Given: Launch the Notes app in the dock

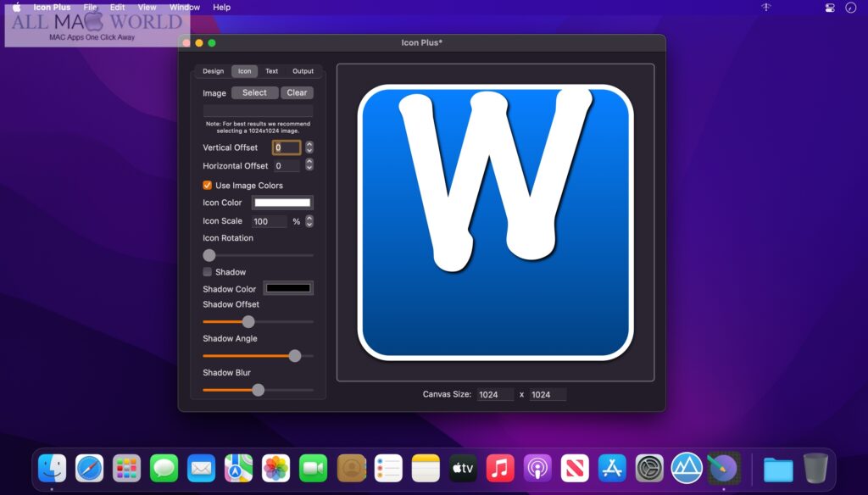Looking at the screenshot, I should pos(426,469).
